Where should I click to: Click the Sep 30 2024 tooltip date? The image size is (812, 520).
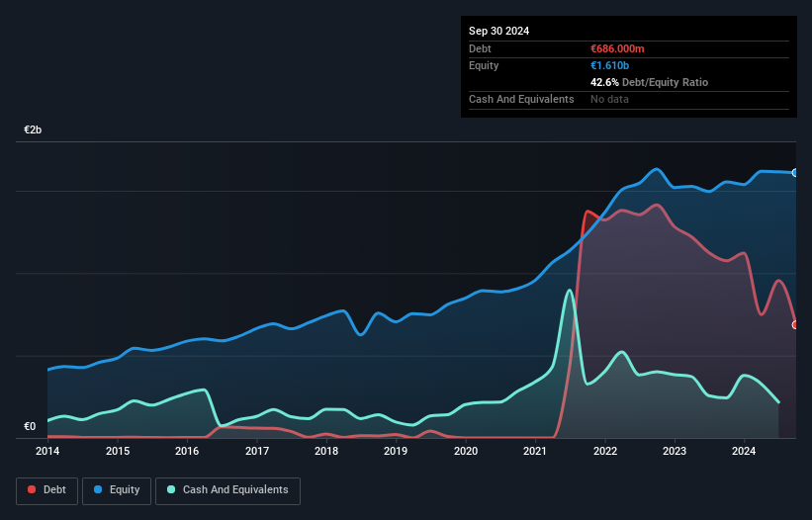click(498, 31)
